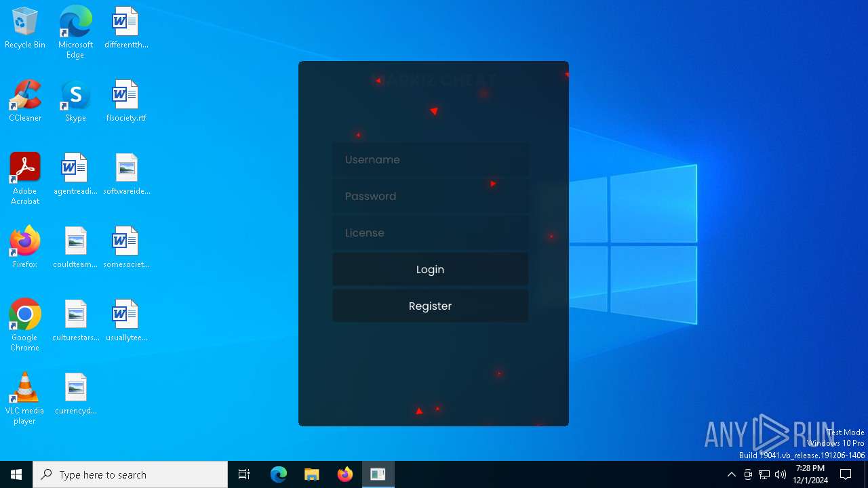Select the Adobe Acrobat shortcut
868x488 pixels.
tap(25, 179)
